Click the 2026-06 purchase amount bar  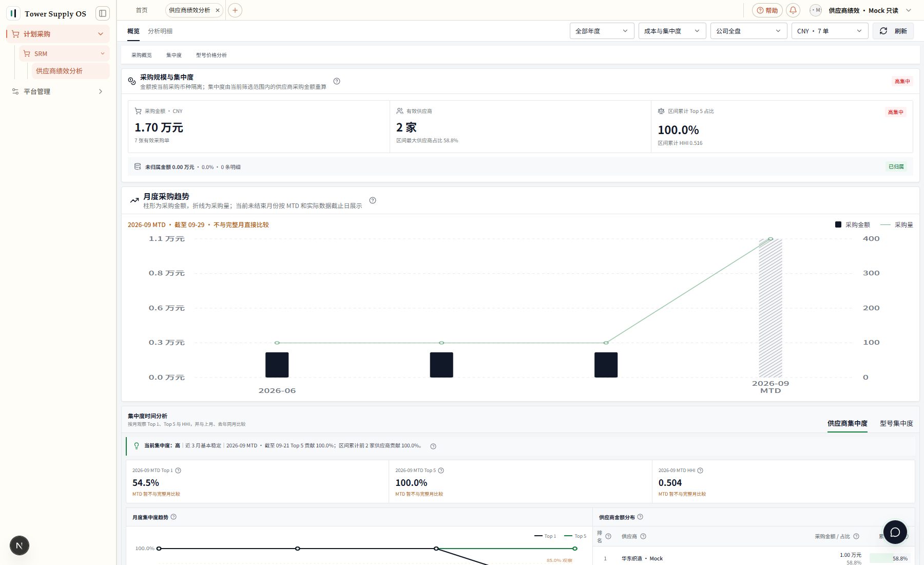tap(277, 365)
